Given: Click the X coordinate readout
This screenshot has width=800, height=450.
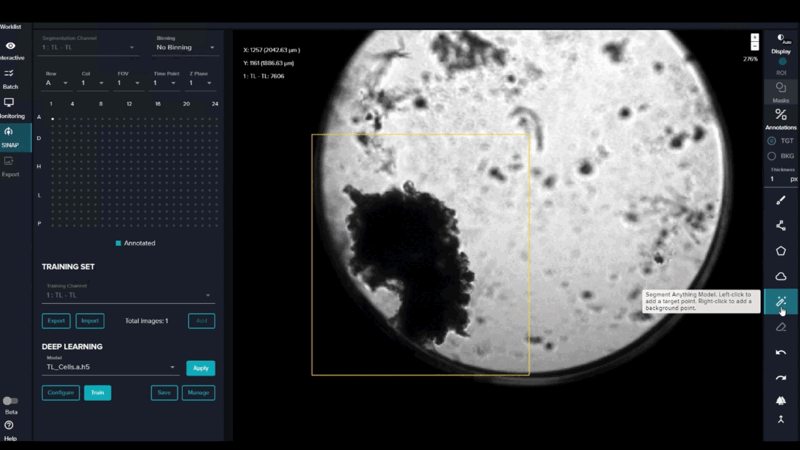Looking at the screenshot, I should point(271,50).
